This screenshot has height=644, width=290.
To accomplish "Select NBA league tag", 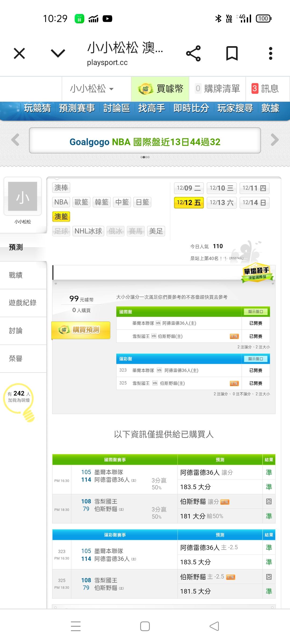I will tap(61, 202).
